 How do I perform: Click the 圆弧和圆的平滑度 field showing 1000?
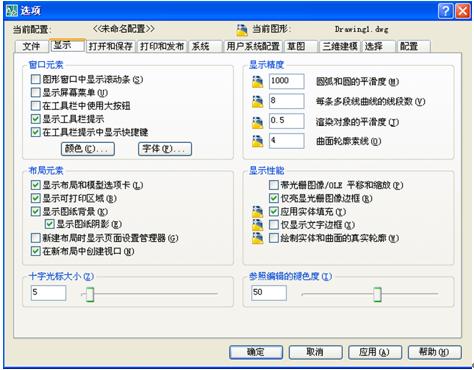(x=287, y=82)
